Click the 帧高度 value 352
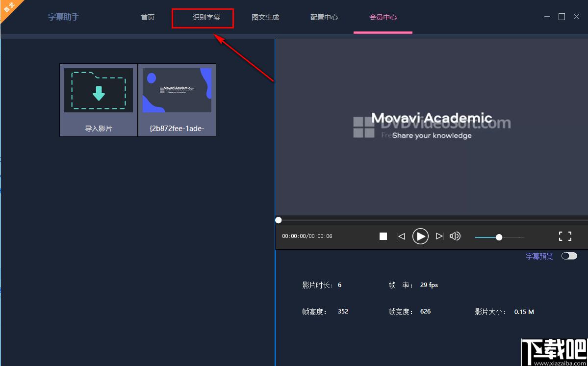 [343, 311]
